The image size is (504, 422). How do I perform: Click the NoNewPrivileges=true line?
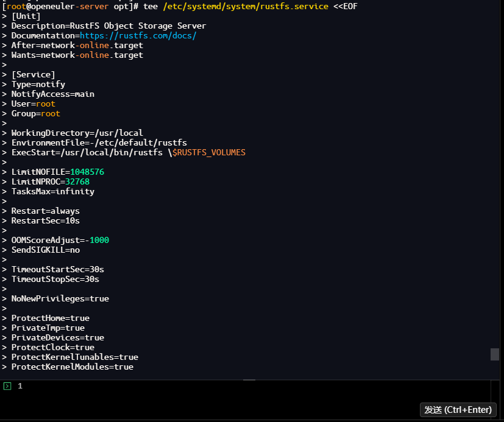click(x=60, y=298)
